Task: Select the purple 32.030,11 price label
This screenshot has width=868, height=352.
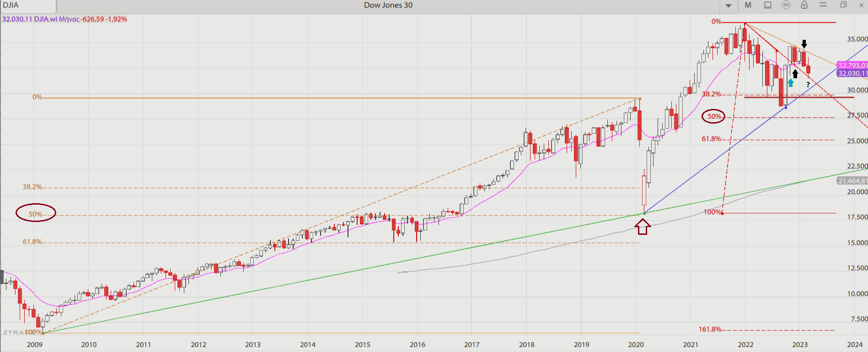Action: pyautogui.click(x=852, y=73)
